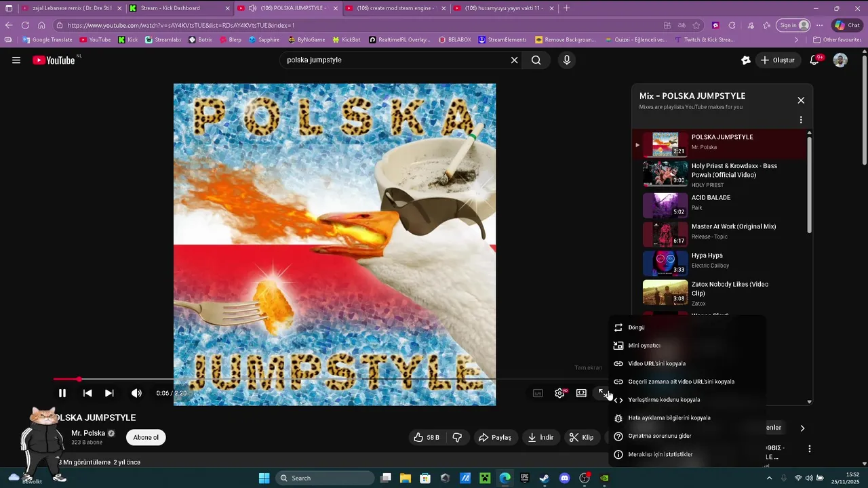Open the Streamlabs bookmark
868x488 pixels.
tap(163, 40)
